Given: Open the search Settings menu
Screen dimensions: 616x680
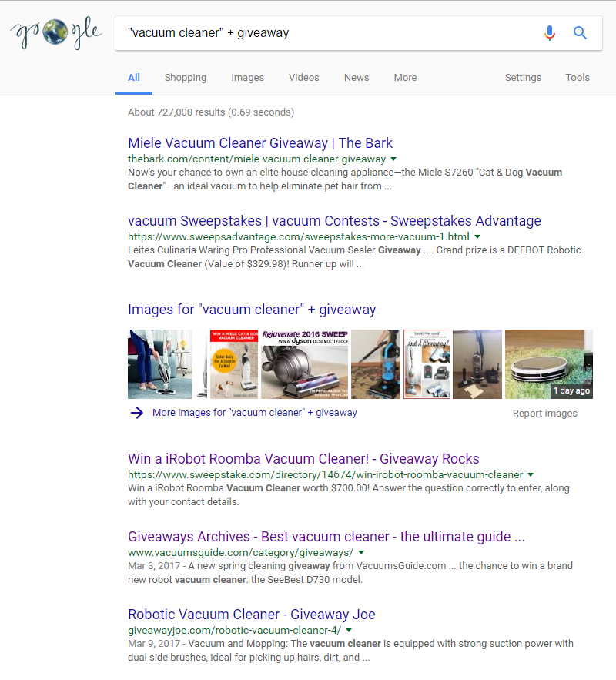Looking at the screenshot, I should click(523, 78).
